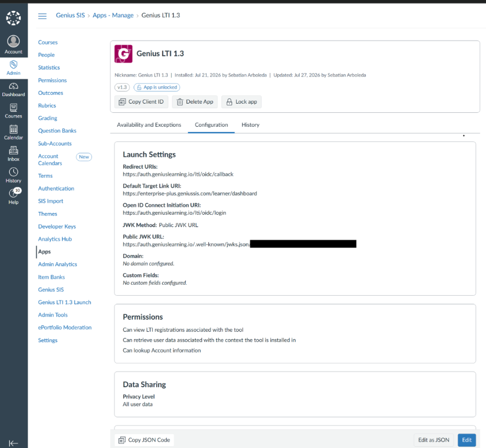Click the Genius SIS breadcrumb link

coord(71,15)
